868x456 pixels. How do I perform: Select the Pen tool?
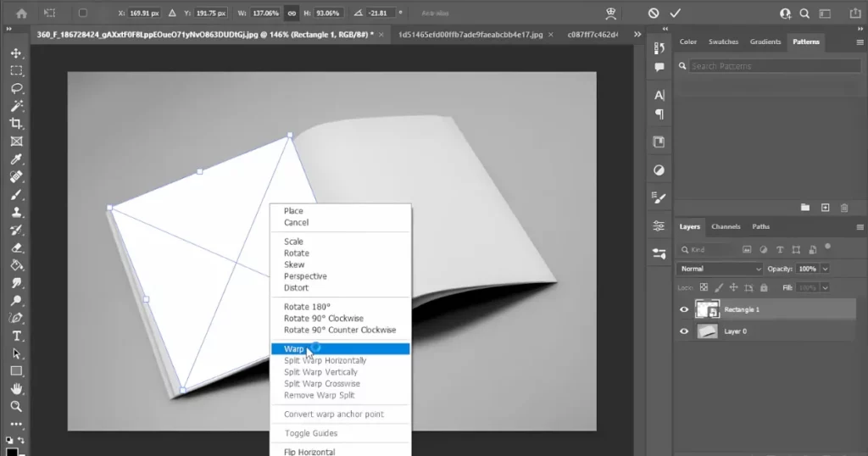click(x=17, y=318)
